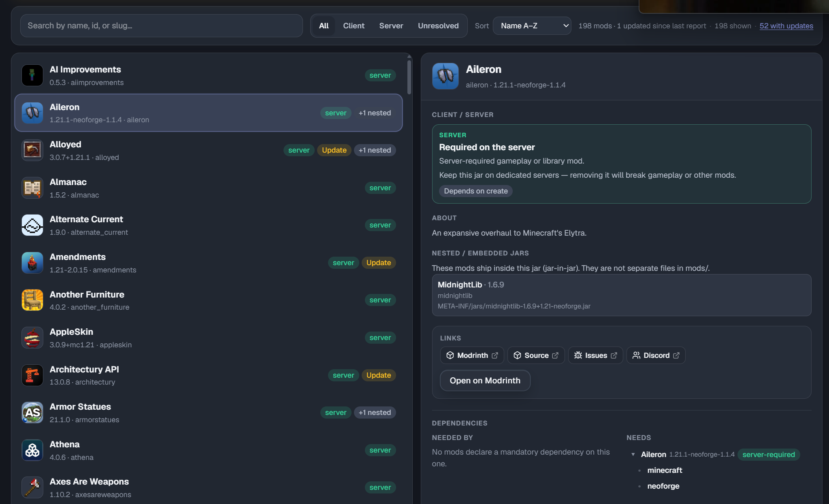The height and width of the screenshot is (504, 829).
Task: Click the minecraft dependency item
Action: [x=665, y=470]
